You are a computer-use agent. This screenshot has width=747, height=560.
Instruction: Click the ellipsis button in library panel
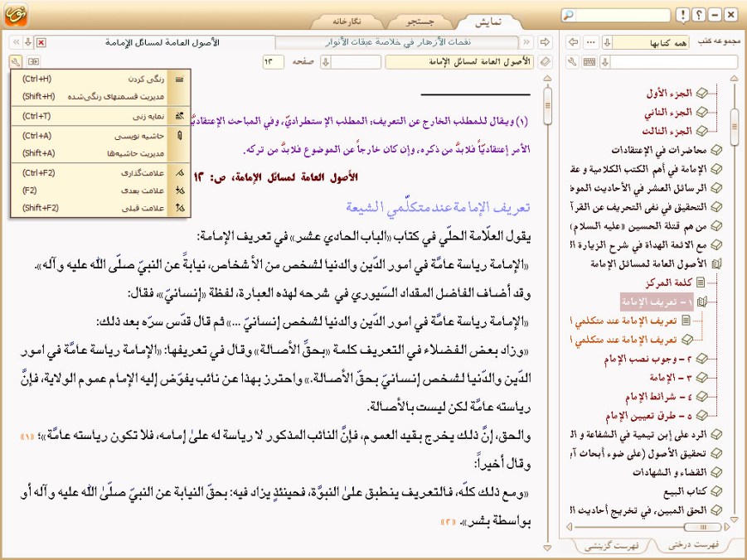click(x=591, y=42)
